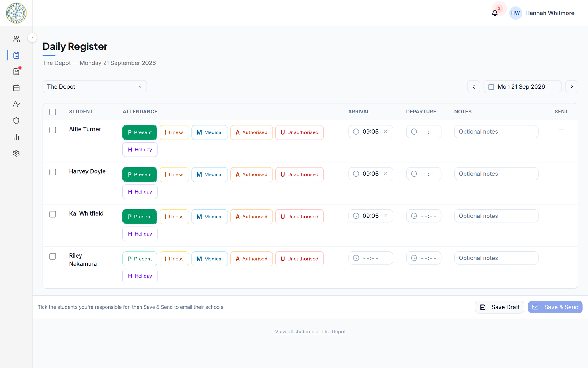Screen dimensions: 588x368
Task: Open the register clipboard icon in sidebar
Action: click(x=16, y=55)
